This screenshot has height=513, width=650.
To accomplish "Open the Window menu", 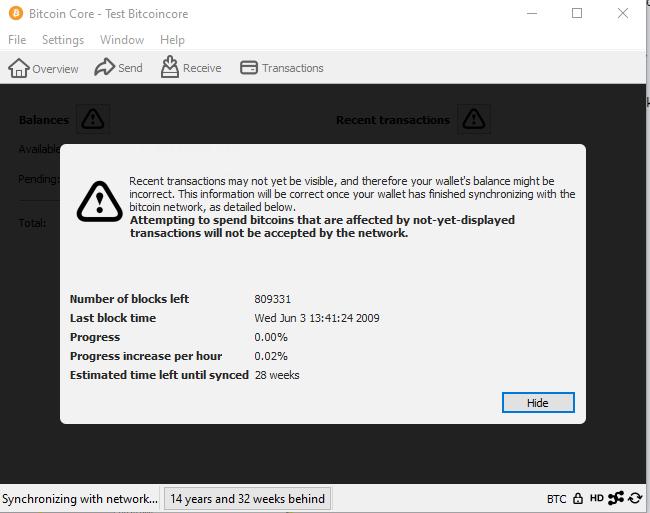I will coord(122,40).
